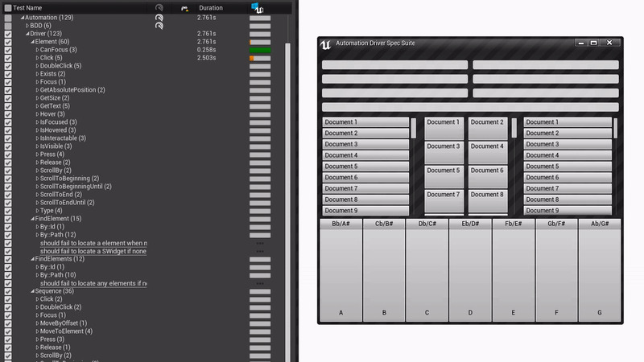The height and width of the screenshot is (362, 644).
Task: Click the Eb/D# piano key
Action: click(470, 269)
